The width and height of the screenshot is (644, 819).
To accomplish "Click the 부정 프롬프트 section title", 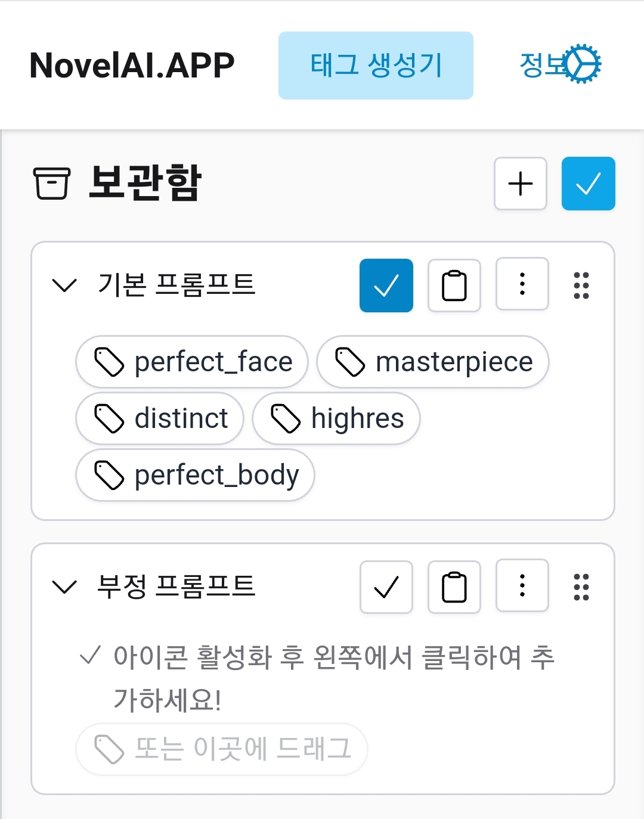I will (177, 587).
